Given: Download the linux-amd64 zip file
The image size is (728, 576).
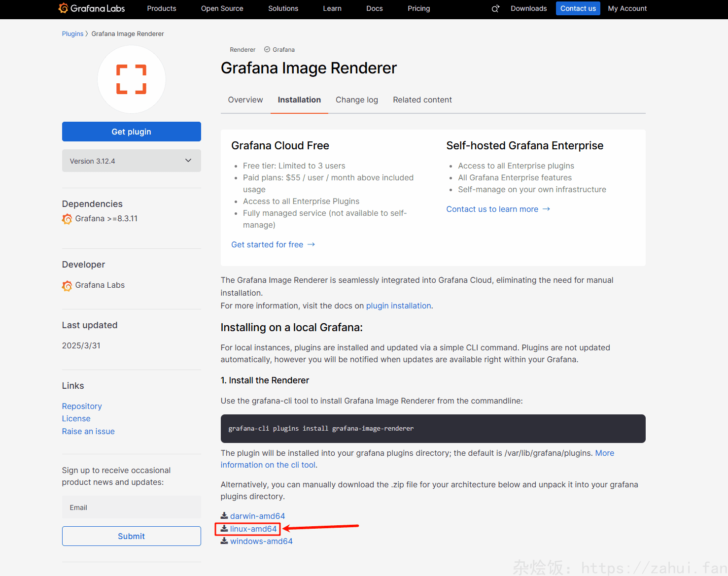Looking at the screenshot, I should pyautogui.click(x=253, y=529).
